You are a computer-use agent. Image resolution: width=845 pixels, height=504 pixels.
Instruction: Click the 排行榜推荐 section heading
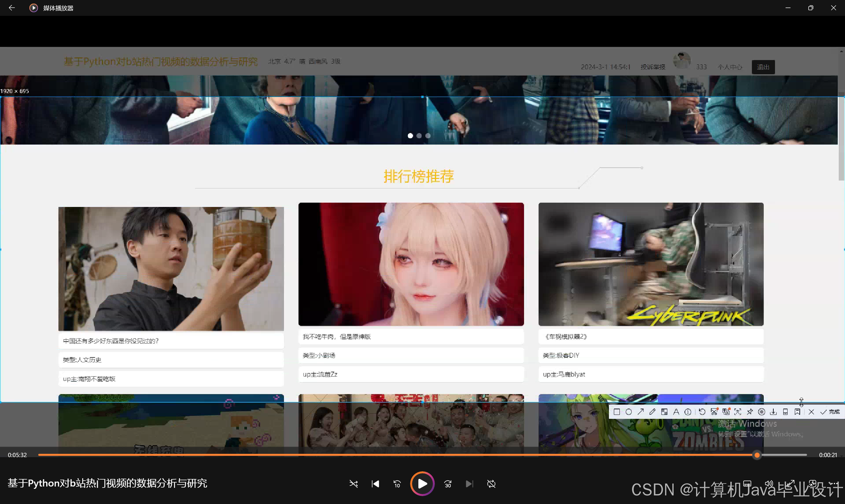coord(419,176)
